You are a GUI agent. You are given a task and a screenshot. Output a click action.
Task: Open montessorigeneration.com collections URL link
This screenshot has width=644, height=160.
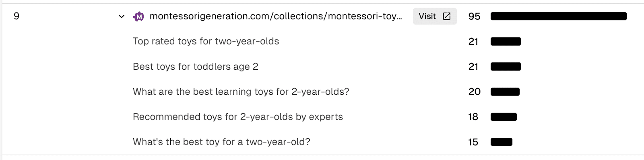point(276,16)
